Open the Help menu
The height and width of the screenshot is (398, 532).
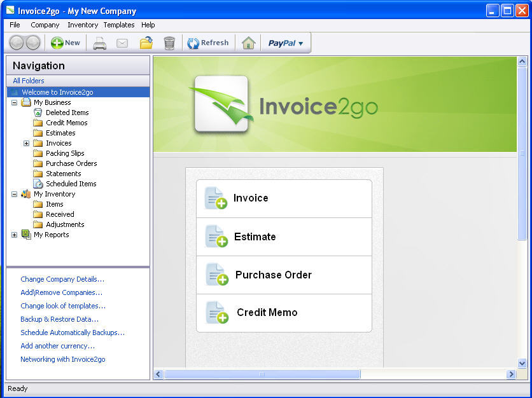(x=148, y=25)
